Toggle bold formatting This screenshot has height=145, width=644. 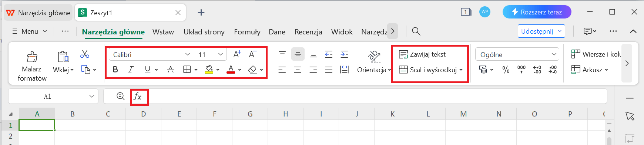coord(115,70)
